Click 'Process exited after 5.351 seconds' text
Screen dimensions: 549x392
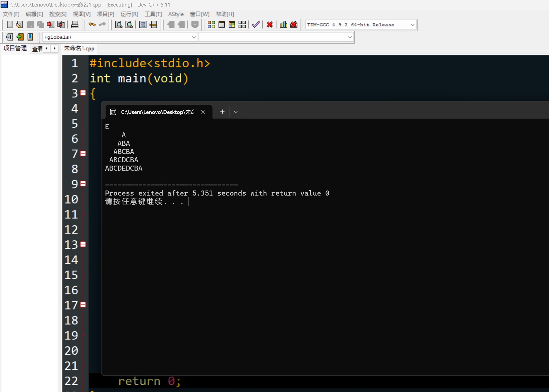click(176, 193)
